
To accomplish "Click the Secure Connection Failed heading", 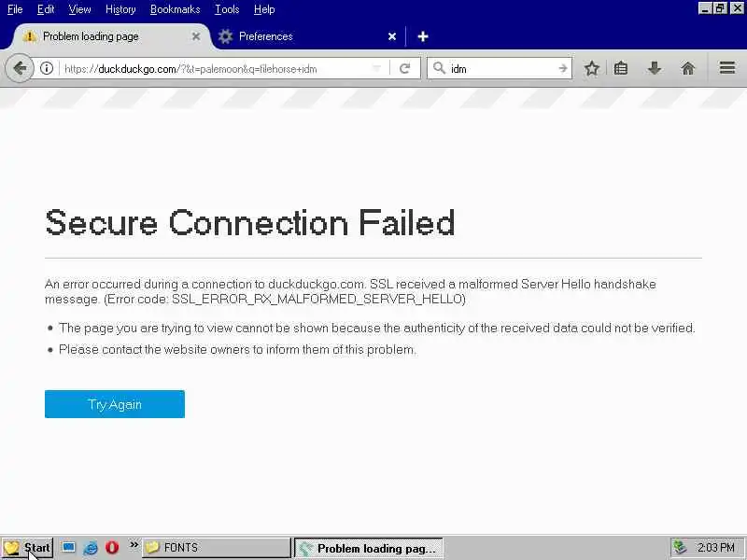I will pyautogui.click(x=250, y=222).
